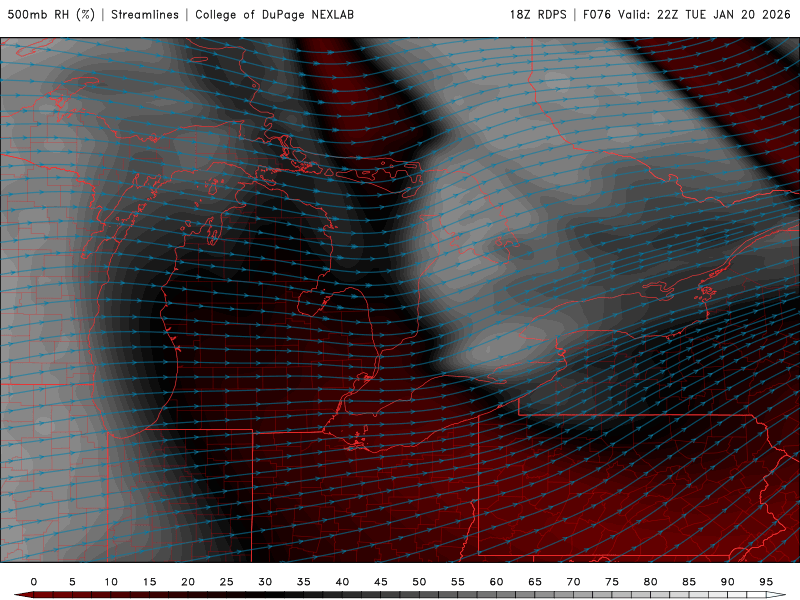Click the "Streamlines" label in the header
This screenshot has width=800, height=600.
[x=145, y=14]
